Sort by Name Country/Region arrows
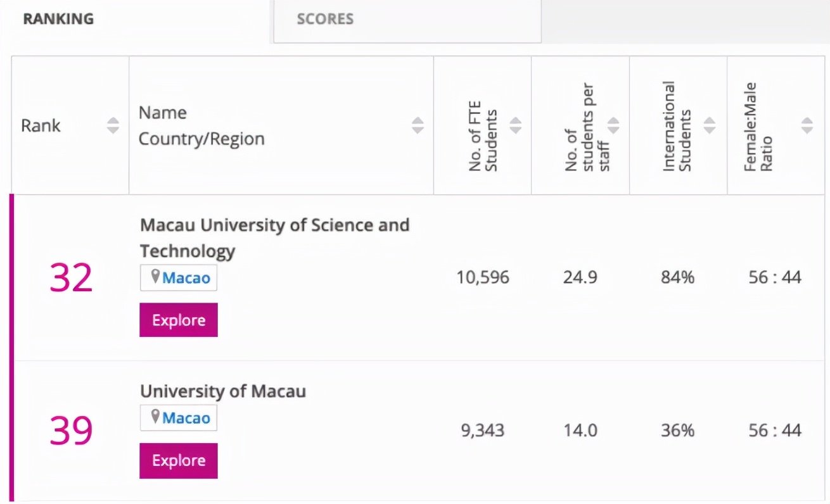The width and height of the screenshot is (830, 504). pos(418,125)
